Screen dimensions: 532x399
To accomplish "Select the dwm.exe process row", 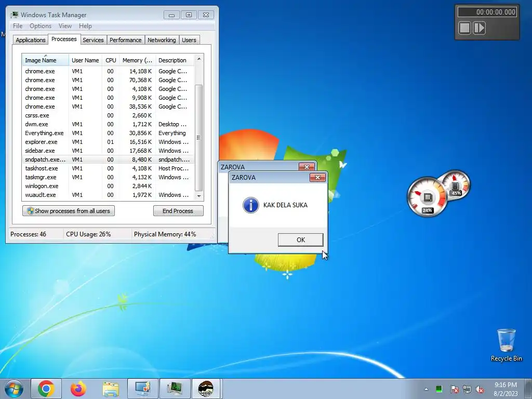I will pyautogui.click(x=108, y=124).
